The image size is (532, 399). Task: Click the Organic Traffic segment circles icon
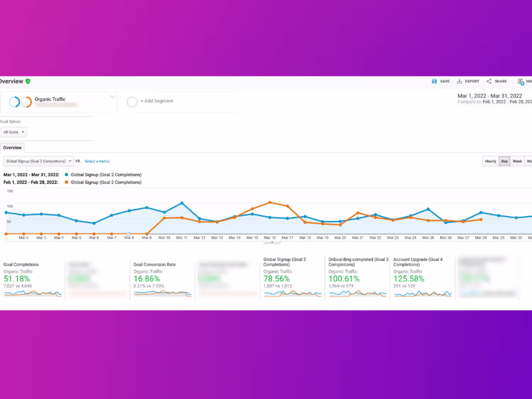pyautogui.click(x=20, y=102)
